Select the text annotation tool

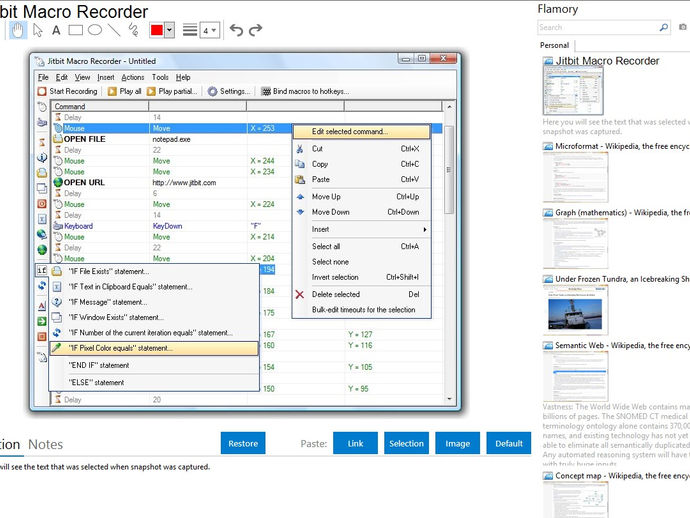(x=56, y=30)
